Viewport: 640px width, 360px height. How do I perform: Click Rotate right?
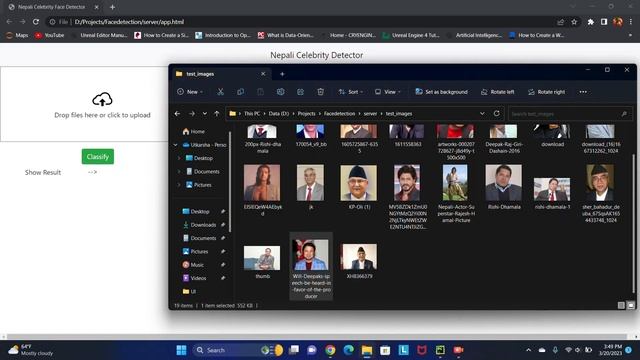coord(546,92)
